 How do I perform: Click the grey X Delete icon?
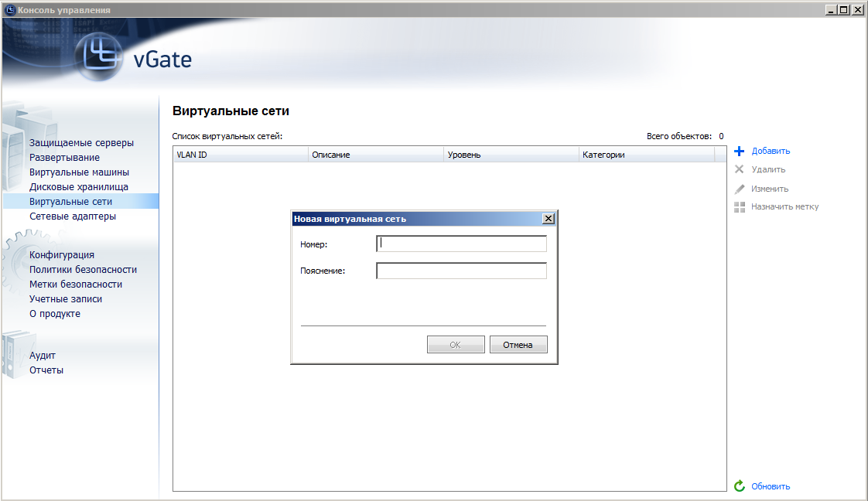point(739,169)
